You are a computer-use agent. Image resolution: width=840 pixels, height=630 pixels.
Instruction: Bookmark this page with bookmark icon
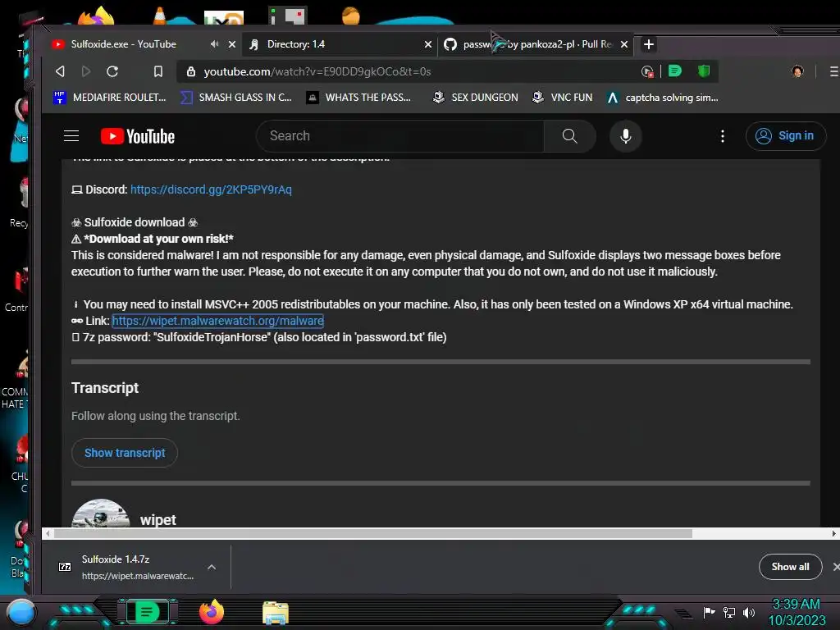[x=158, y=71]
